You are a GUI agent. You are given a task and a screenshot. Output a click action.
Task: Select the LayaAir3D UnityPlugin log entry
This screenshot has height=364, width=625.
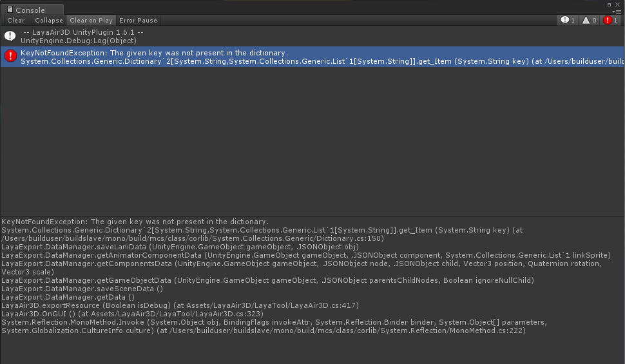[82, 36]
